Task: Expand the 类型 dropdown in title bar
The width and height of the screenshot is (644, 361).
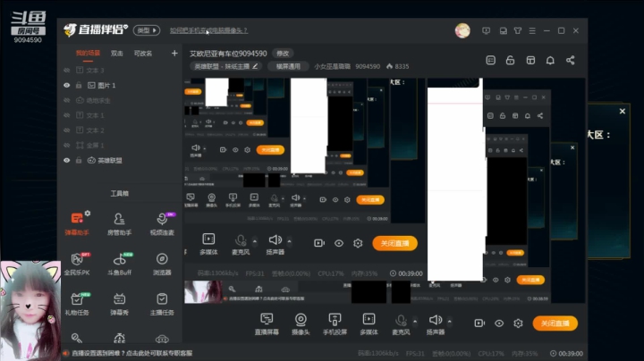Action: (147, 30)
